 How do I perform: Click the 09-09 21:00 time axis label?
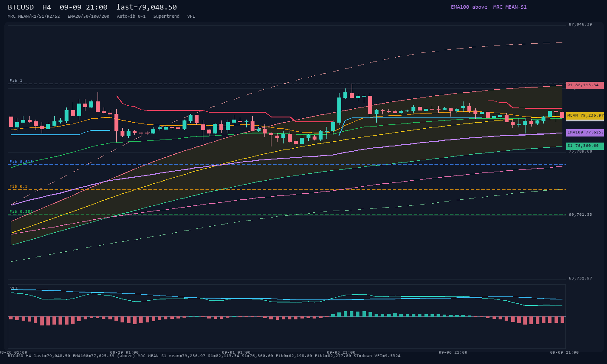tap(564, 352)
